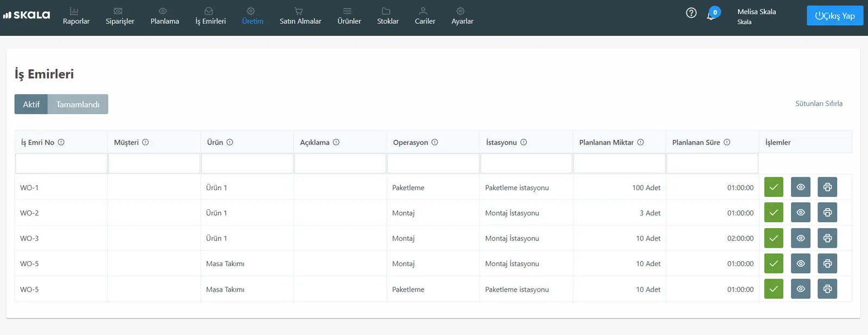This screenshot has width=868, height=335.
Task: View the WO-5 Montaj work order
Action: coord(801,263)
